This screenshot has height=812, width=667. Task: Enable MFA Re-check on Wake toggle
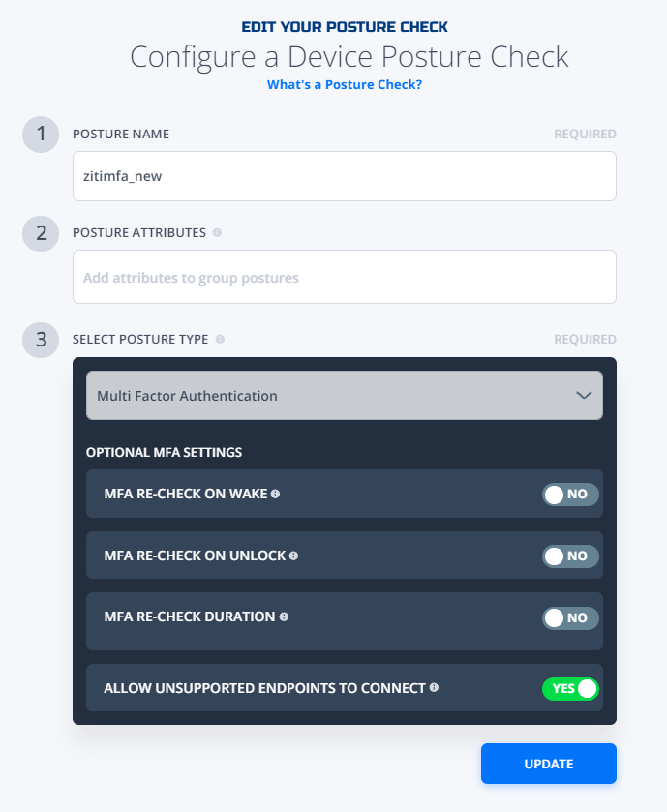(x=570, y=494)
